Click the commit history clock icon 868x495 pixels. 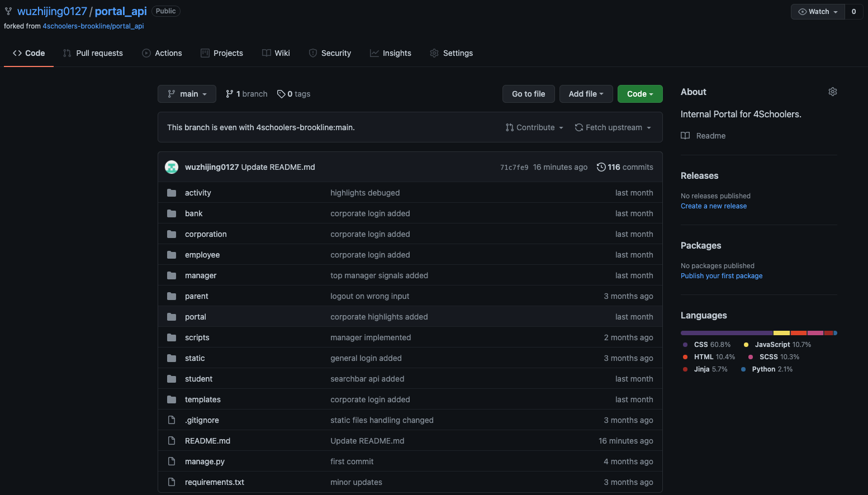[x=601, y=167]
